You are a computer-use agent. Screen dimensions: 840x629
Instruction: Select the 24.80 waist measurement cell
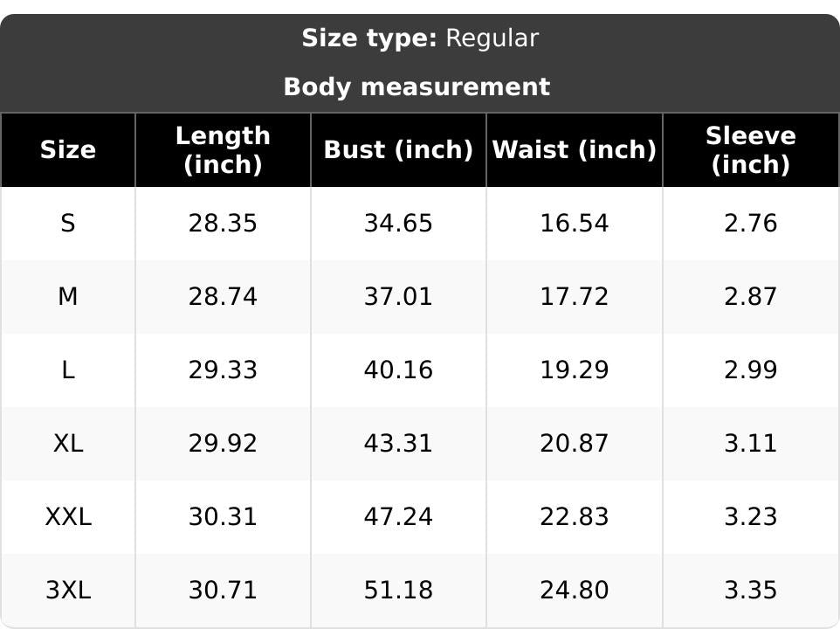[x=575, y=590]
